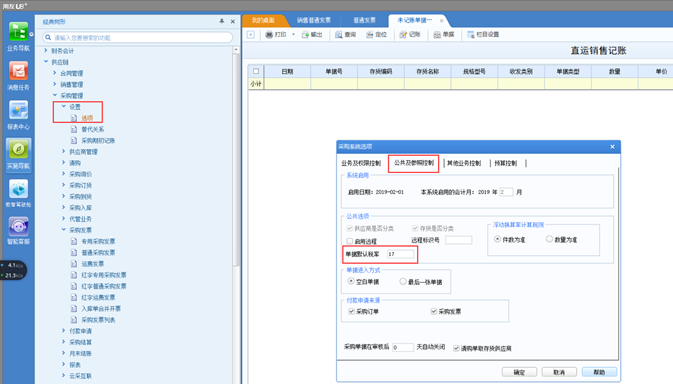The image size is (673, 384).
Task: Toggle the 启用远程 checkbox
Action: [x=349, y=241]
